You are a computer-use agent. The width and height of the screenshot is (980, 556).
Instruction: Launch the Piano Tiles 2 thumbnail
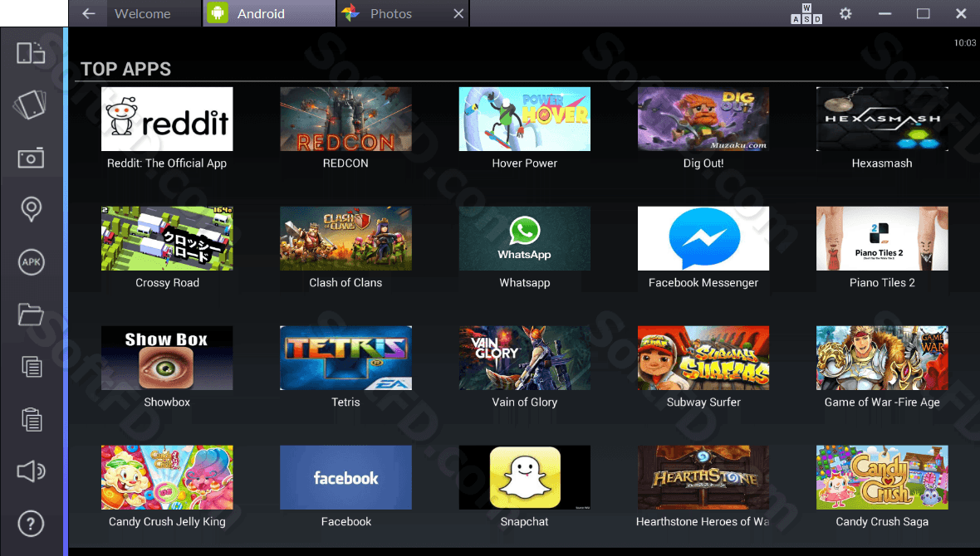point(882,239)
